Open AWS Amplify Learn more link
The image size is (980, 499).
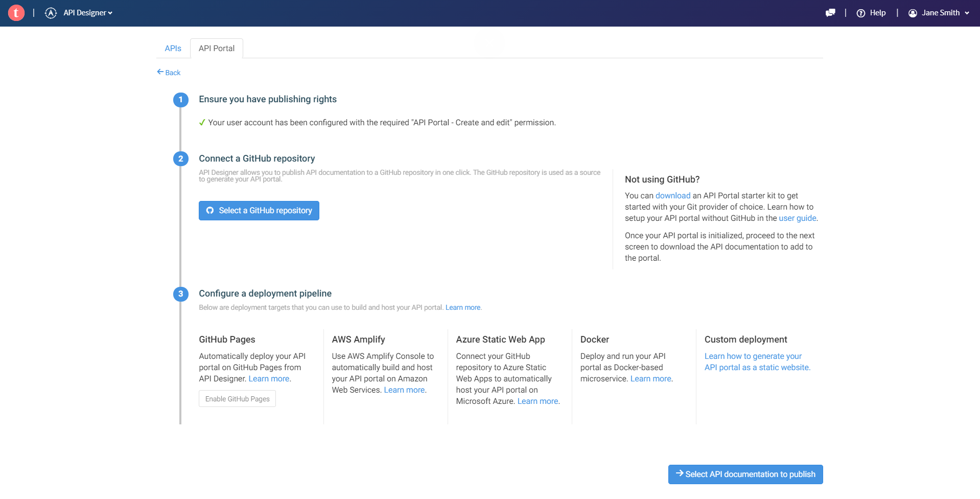click(404, 390)
